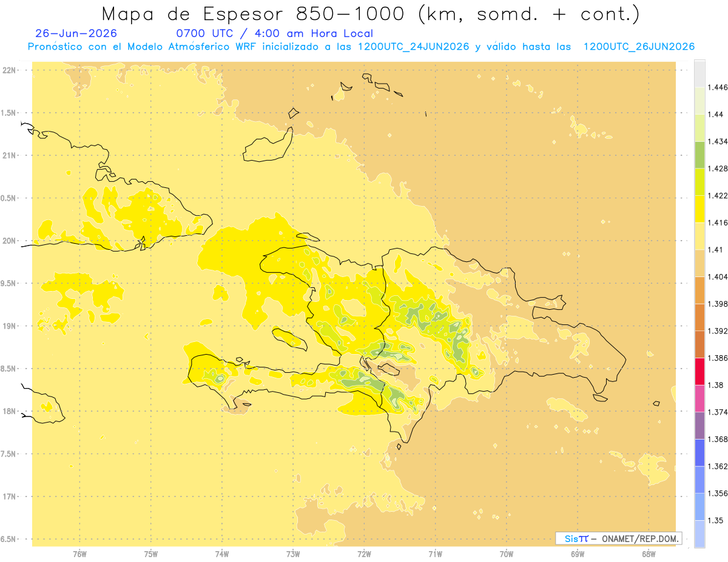Screen dimensions: 728x562
Task: Click the legend value '1.356'
Action: click(718, 493)
